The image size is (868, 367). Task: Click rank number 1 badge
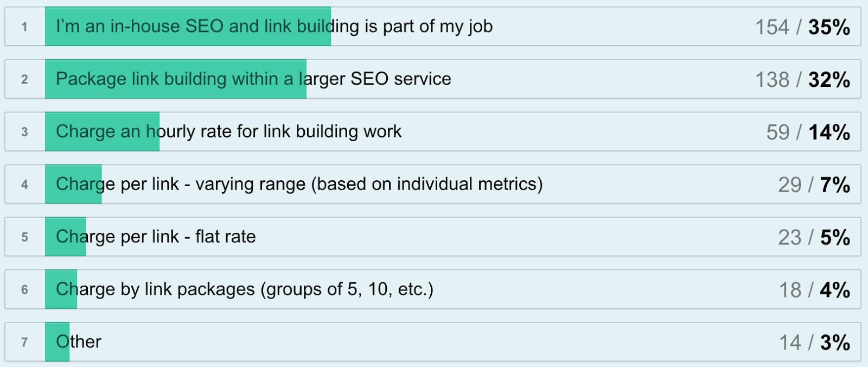point(24,27)
